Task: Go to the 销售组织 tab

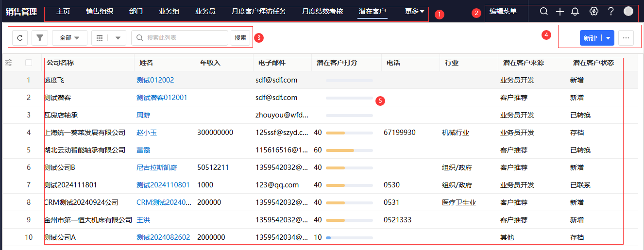Action: click(x=100, y=11)
